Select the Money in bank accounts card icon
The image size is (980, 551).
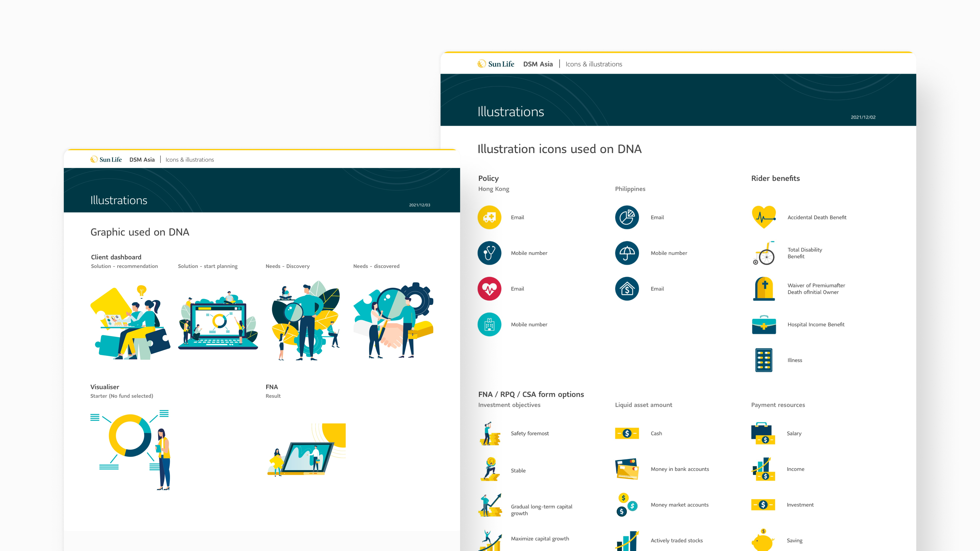pyautogui.click(x=627, y=469)
